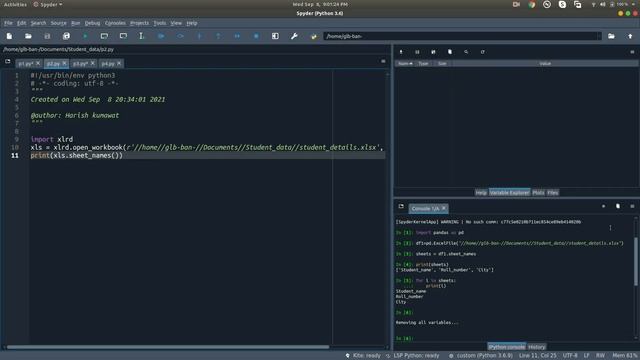Open Preferences with the wrench icon
The width and height of the screenshot is (640, 360).
294,36
